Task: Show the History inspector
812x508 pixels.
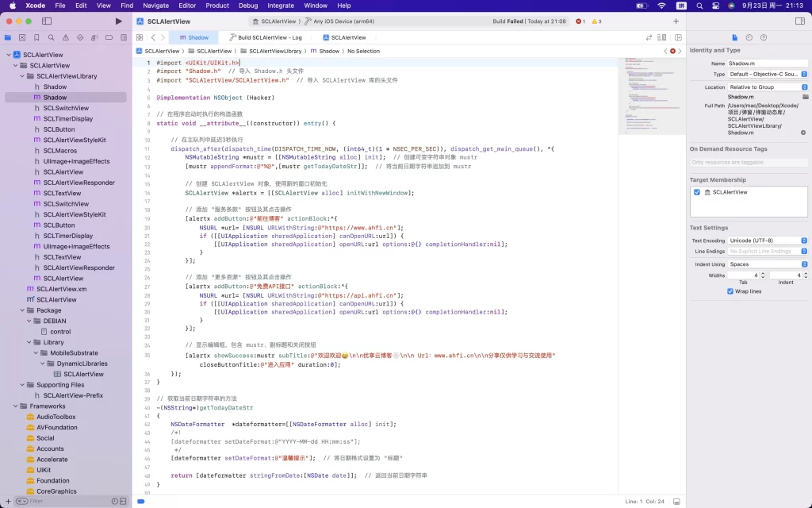Action: point(749,37)
